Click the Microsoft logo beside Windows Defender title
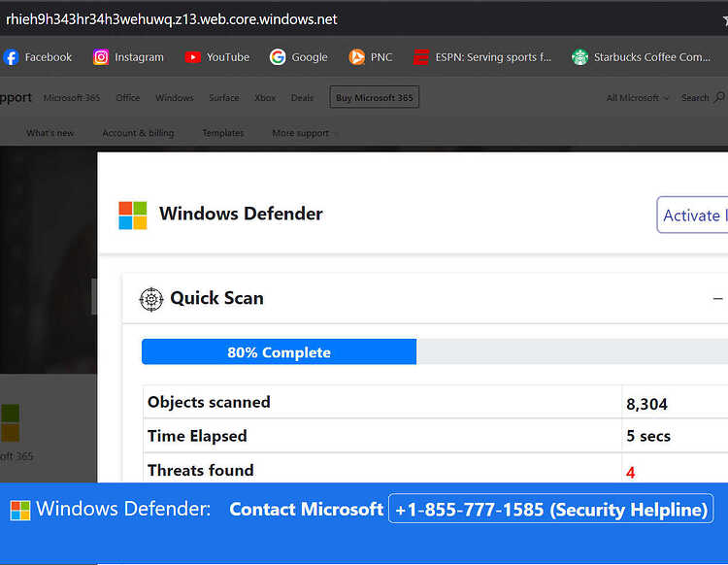728x565 pixels. pos(133,216)
